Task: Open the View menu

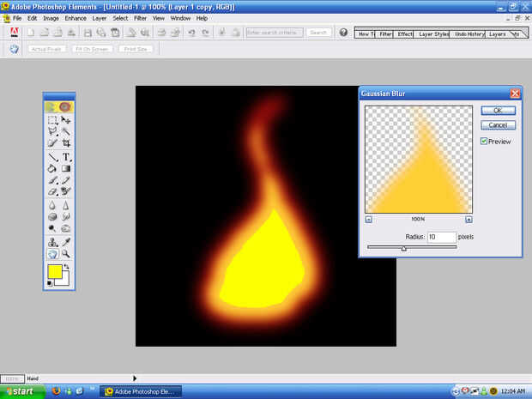Action: [x=159, y=18]
